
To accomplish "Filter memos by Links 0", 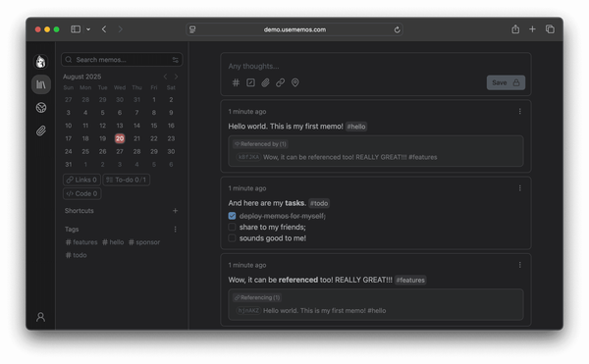I will click(81, 180).
